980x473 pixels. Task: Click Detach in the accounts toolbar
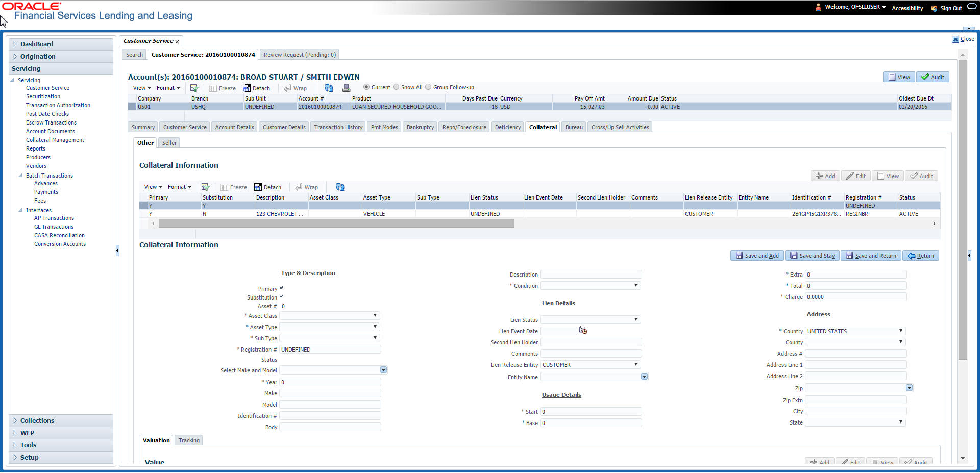(x=257, y=88)
